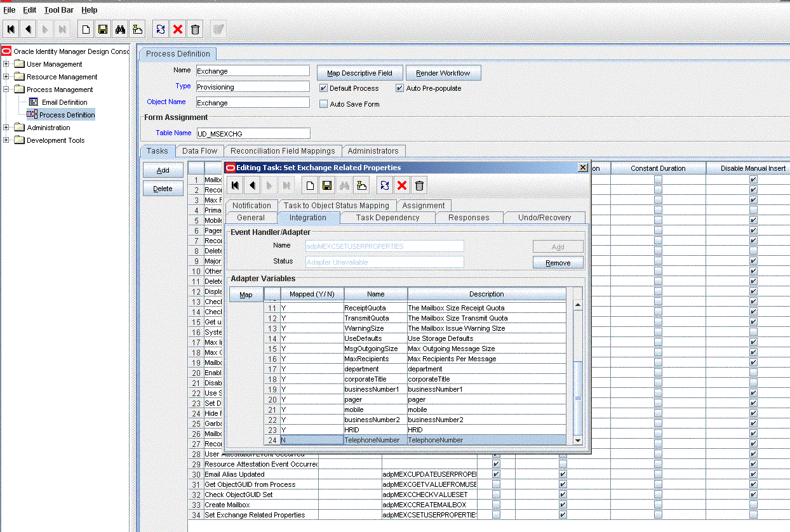Open the Reconciliation Field Mappings tab
Viewport: 790px width, 532px height.
coord(283,151)
